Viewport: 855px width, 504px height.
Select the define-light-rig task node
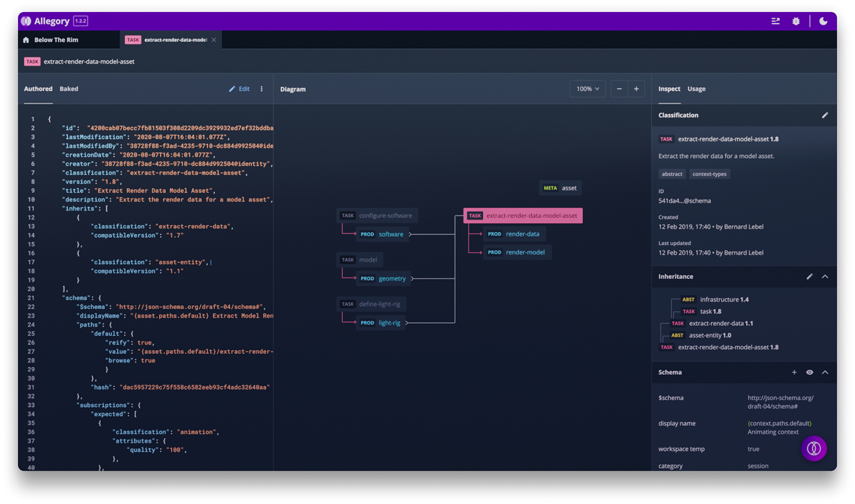pyautogui.click(x=371, y=304)
